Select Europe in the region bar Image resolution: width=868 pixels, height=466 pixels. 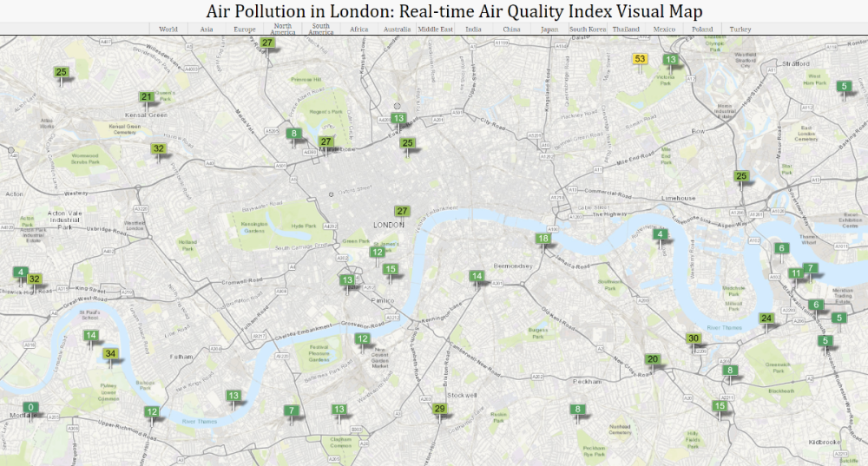click(245, 30)
